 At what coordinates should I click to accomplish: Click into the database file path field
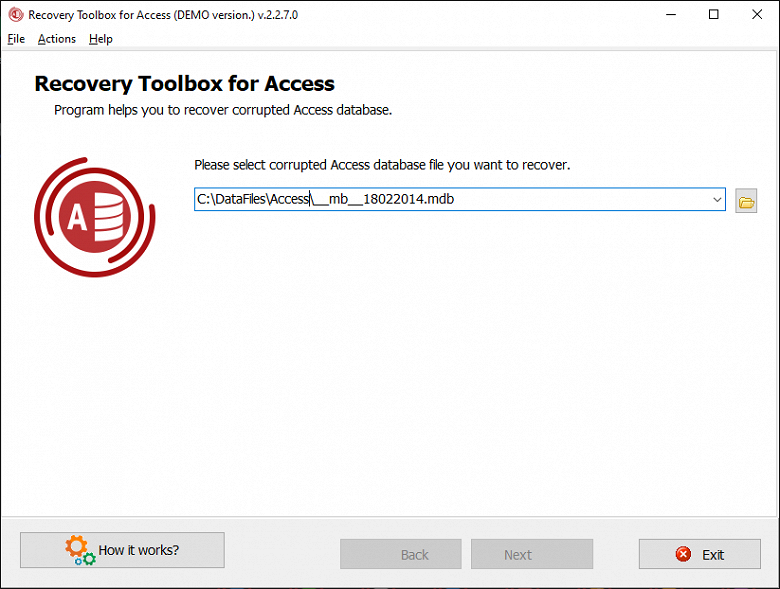coord(450,200)
